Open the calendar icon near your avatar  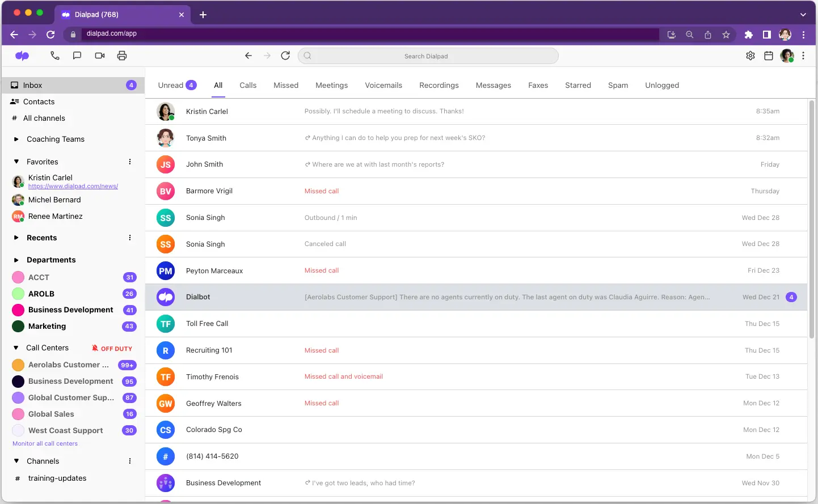pyautogui.click(x=768, y=56)
